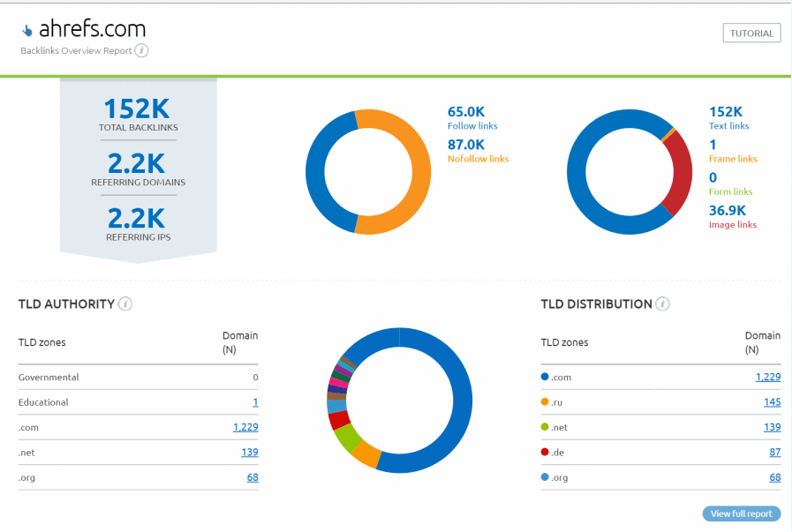Screen dimensions: 792x532
Task: Open TLD Distribution info icon
Action: coord(663,303)
